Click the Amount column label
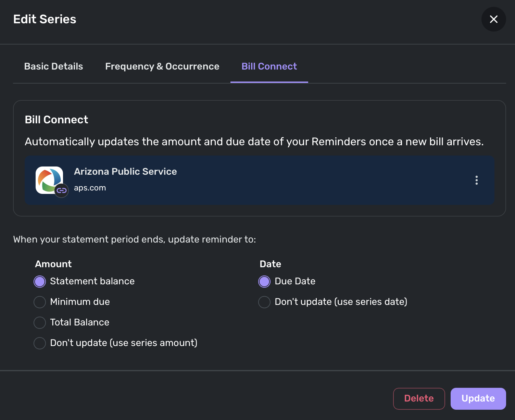 53,264
